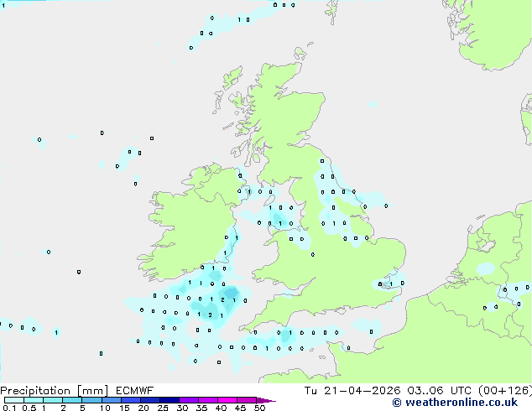Screen dimensions: 532x411
Task: Click the (00+126) forecast offset text
Action: tap(505, 391)
